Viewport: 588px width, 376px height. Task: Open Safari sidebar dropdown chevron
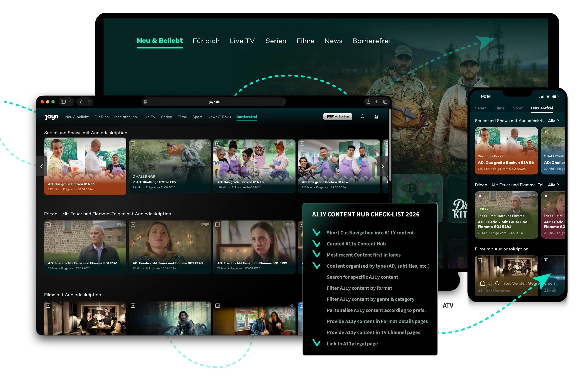point(70,102)
